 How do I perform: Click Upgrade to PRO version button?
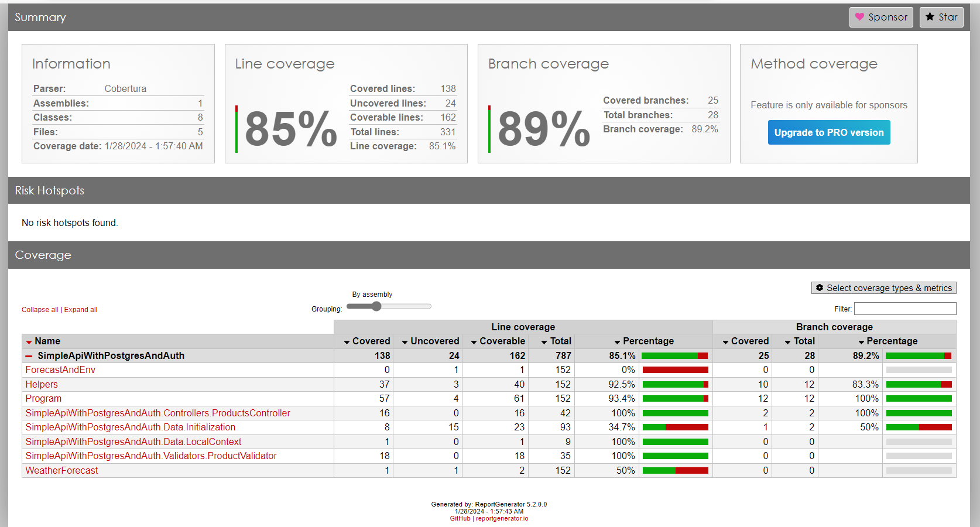click(828, 132)
